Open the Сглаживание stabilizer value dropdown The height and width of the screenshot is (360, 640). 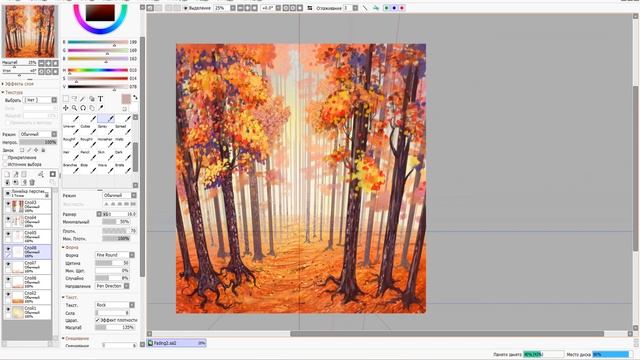click(x=355, y=8)
